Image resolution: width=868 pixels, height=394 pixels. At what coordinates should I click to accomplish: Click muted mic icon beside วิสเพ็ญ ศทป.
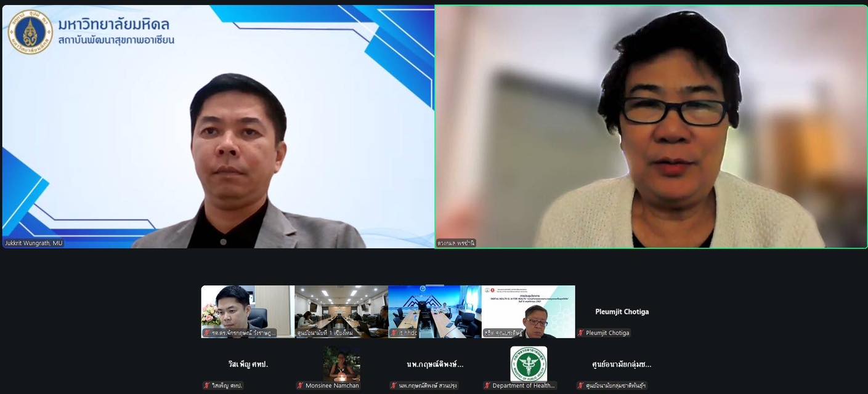coord(206,386)
